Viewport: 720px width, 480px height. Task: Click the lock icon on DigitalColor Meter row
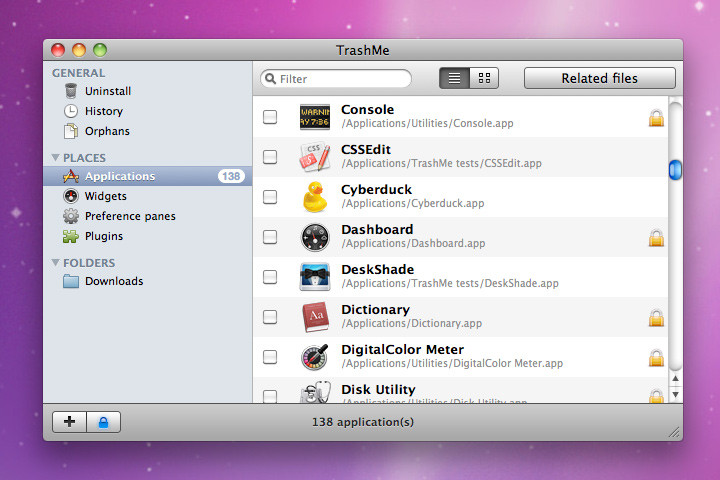656,358
